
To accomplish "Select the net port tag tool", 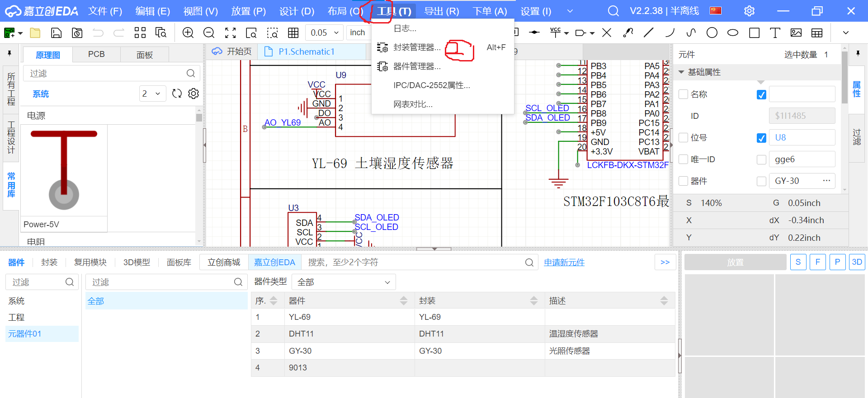I will (x=581, y=33).
